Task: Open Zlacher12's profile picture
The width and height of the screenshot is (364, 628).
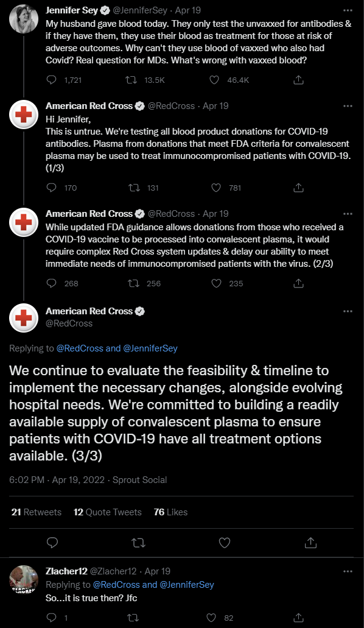Action: pos(24,579)
